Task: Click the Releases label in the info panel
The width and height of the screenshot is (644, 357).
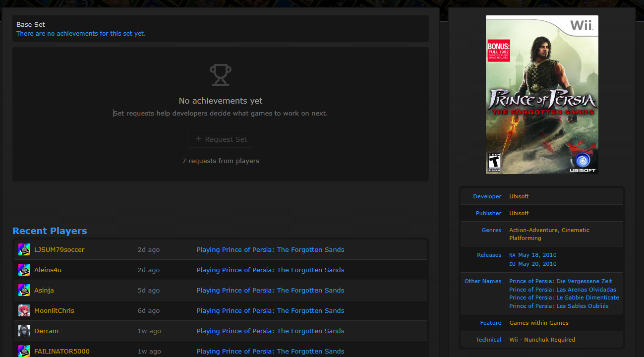Action: coord(489,255)
